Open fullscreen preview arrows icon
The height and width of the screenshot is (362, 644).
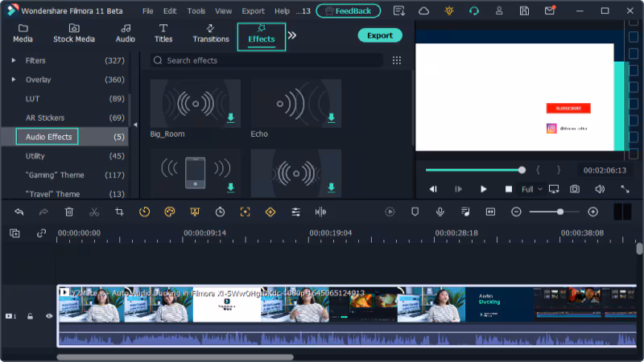625,189
